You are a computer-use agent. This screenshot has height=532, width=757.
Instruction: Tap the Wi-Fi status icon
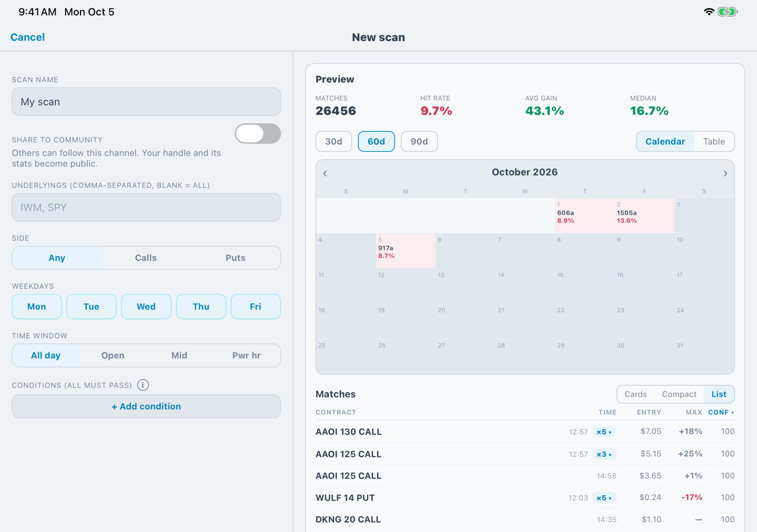click(709, 12)
